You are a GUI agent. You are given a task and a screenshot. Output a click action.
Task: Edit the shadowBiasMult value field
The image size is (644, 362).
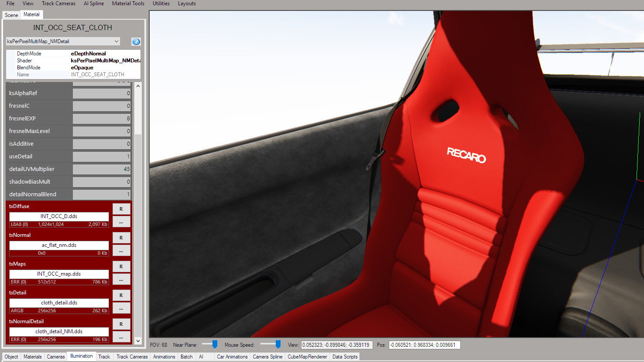(102, 182)
